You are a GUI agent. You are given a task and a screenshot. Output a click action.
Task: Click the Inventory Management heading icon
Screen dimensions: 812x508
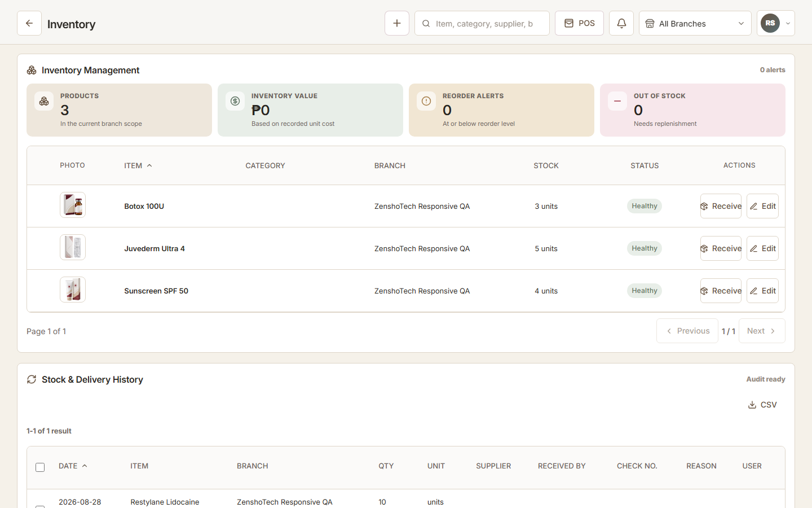(32, 70)
